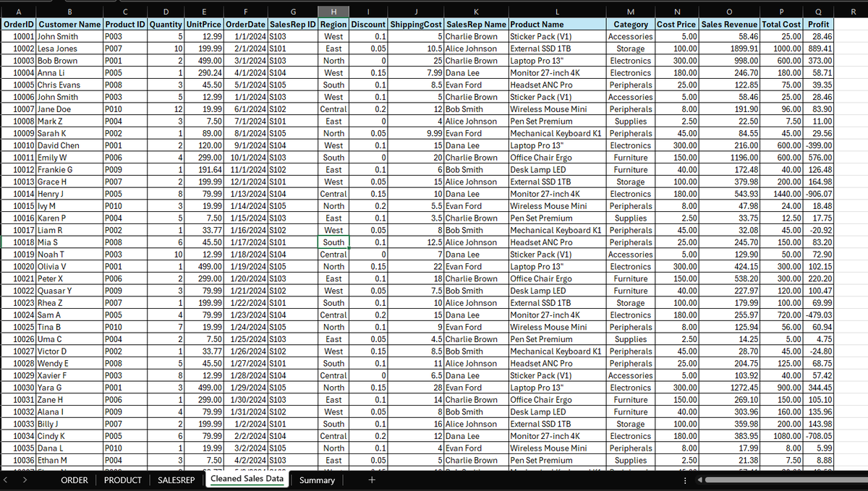Screen dimensions: 868x491
Task: Switch to the PRODUCT sheet tab
Action: [x=123, y=480]
